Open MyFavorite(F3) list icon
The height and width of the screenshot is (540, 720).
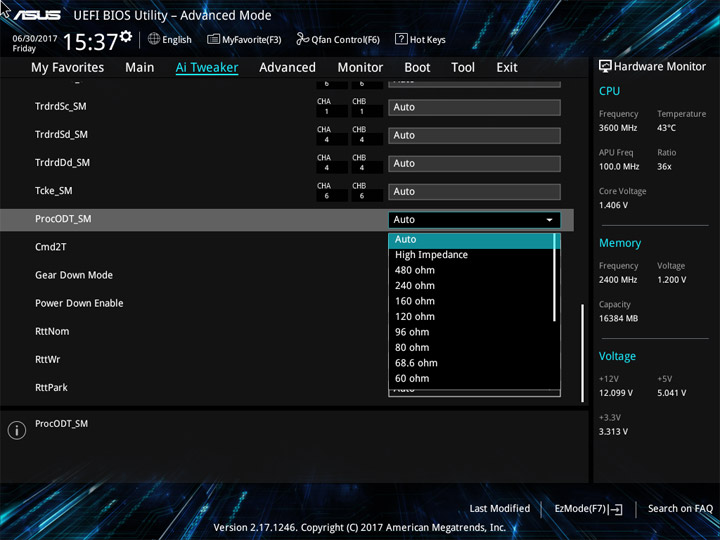[x=213, y=39]
